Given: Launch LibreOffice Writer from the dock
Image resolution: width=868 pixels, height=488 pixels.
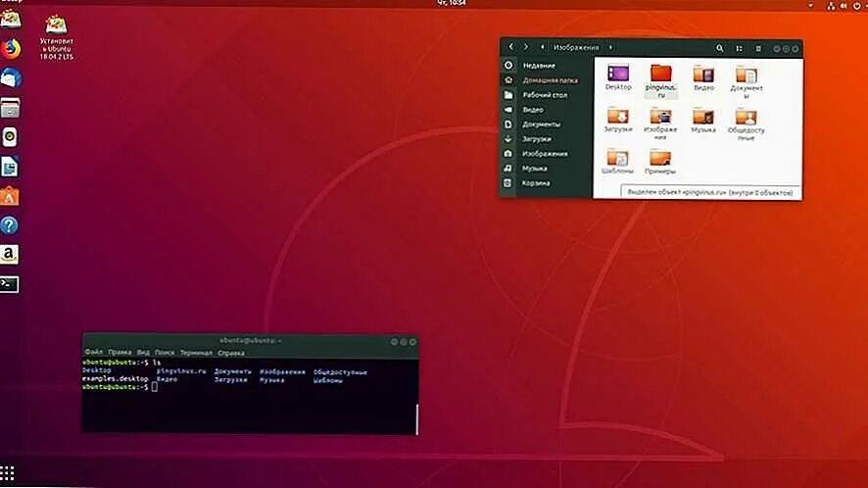Looking at the screenshot, I should [x=10, y=167].
